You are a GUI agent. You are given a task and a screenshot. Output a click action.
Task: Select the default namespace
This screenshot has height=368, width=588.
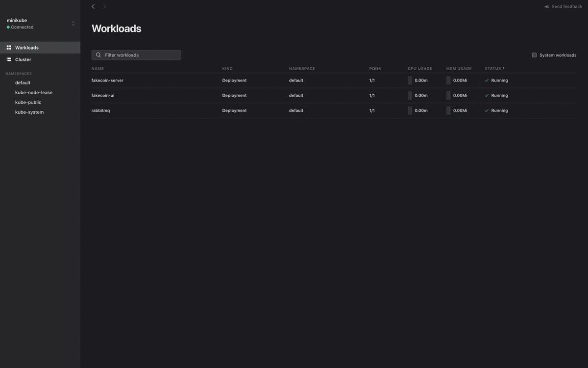click(23, 82)
